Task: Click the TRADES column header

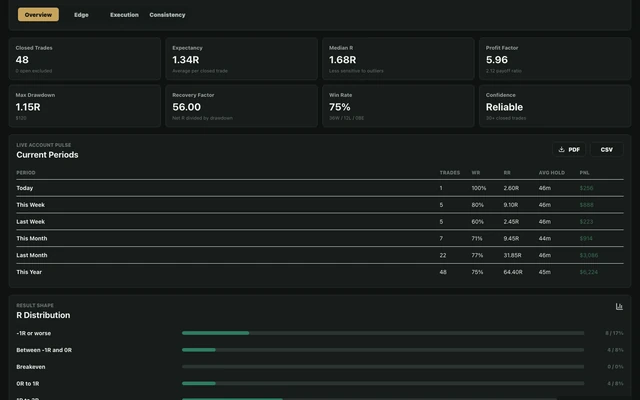Action: pos(450,173)
